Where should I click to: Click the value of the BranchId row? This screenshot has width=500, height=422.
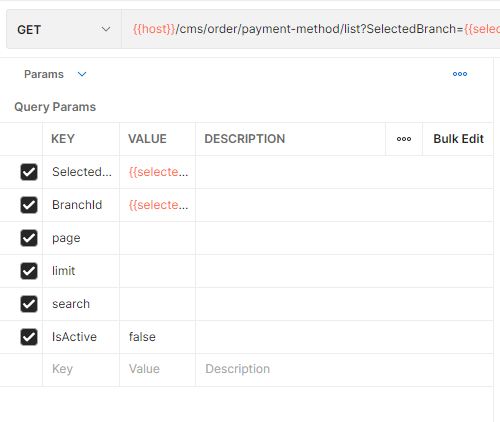pos(157,205)
